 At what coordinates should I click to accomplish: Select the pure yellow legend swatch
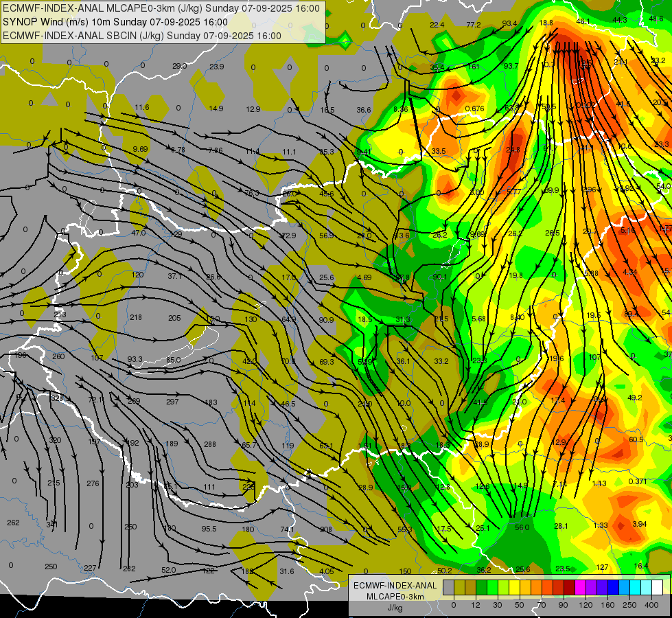[x=515, y=587]
